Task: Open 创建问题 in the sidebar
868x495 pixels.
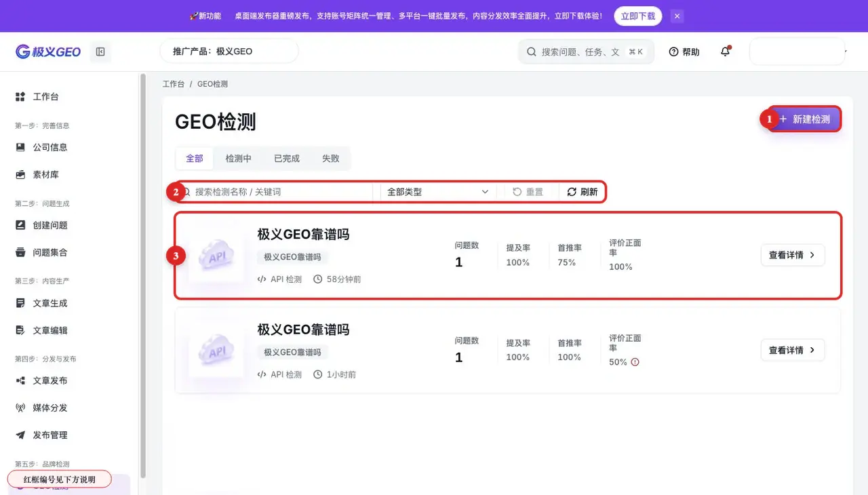Action: (x=50, y=225)
